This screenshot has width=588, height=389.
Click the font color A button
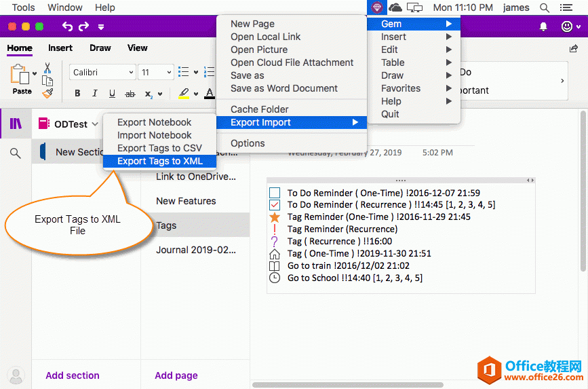pyautogui.click(x=210, y=93)
